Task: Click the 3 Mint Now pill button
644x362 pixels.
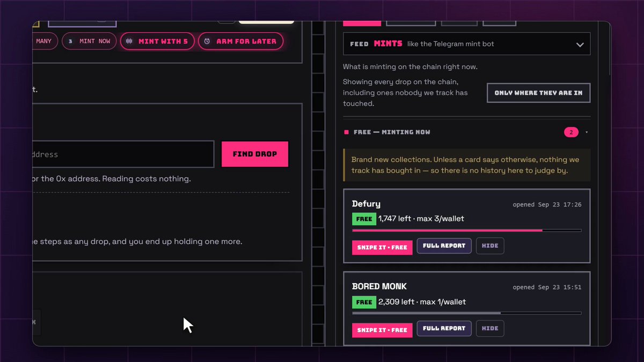Action: 89,41
